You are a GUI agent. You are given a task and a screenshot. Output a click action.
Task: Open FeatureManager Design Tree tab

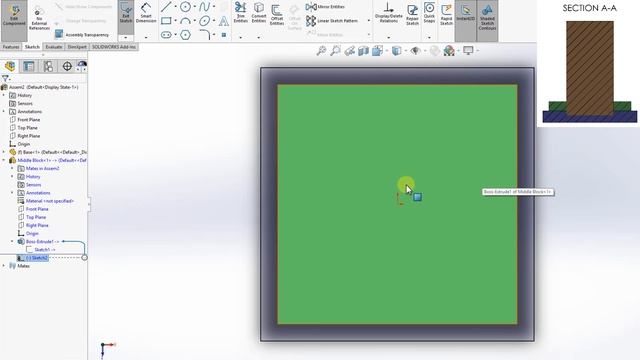(x=10, y=66)
